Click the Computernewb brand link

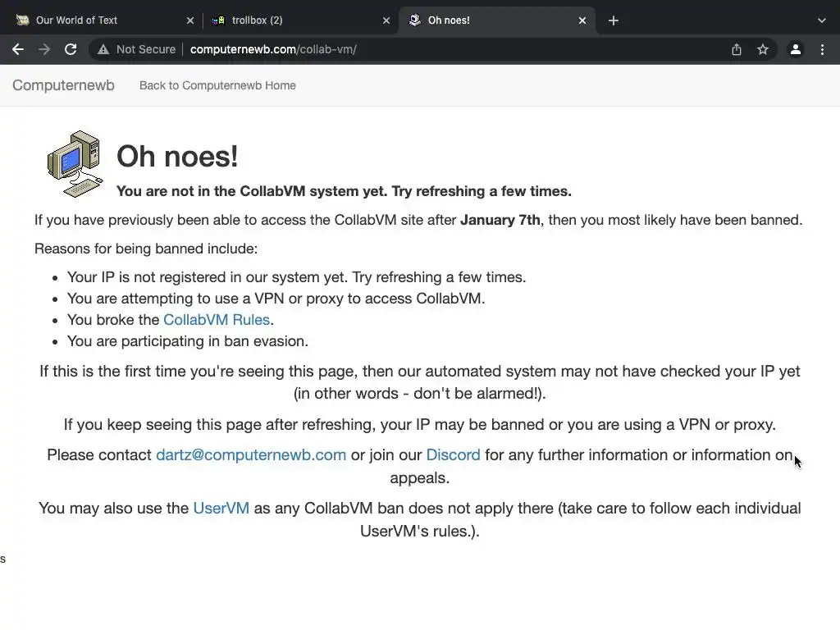(x=63, y=85)
